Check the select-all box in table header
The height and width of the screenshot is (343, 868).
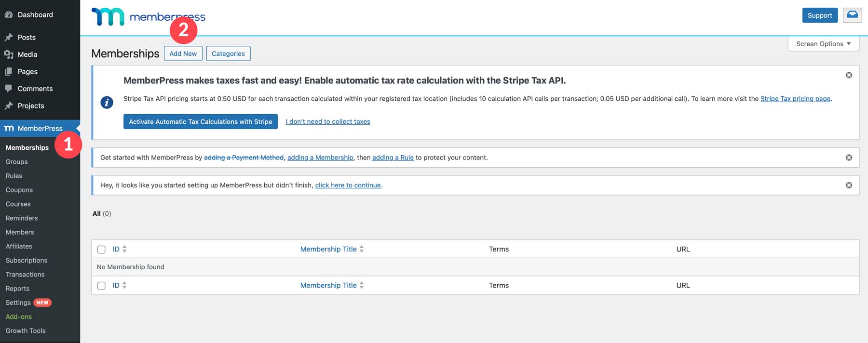[x=101, y=250]
